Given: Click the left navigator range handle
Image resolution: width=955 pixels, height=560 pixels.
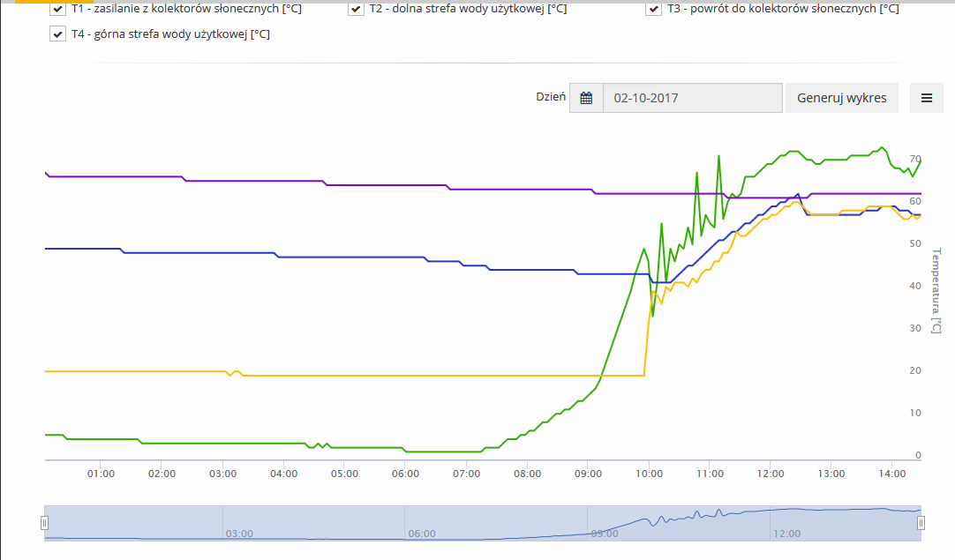Looking at the screenshot, I should point(44,523).
